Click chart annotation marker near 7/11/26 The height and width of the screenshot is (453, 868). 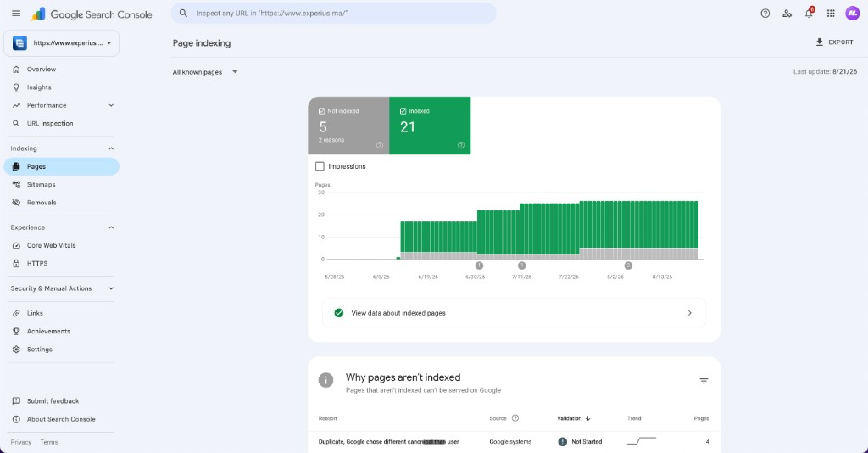coord(521,266)
